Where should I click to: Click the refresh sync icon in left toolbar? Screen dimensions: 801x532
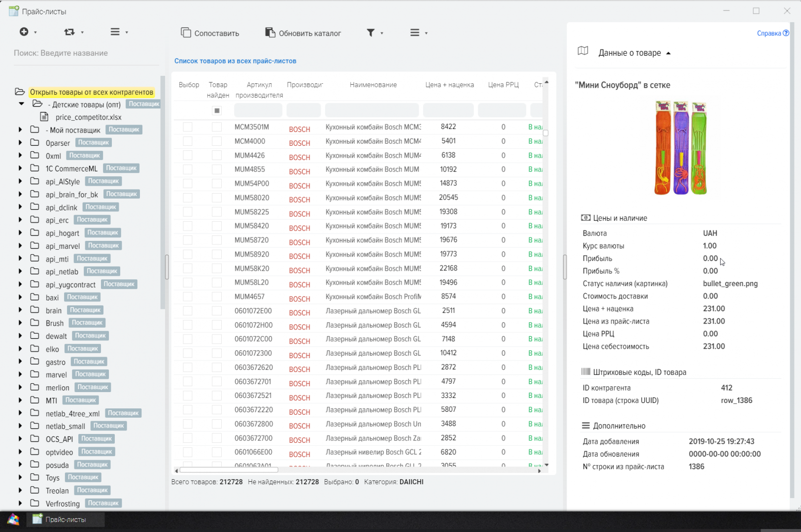[x=69, y=32]
